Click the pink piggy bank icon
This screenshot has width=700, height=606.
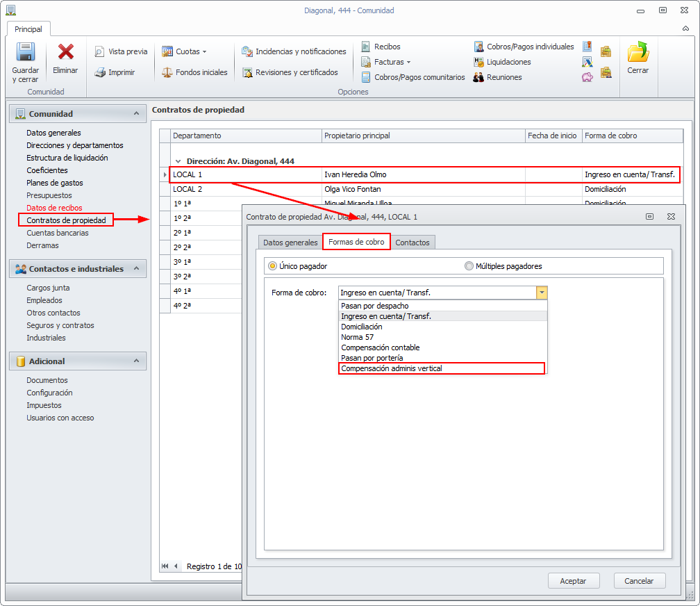click(x=587, y=77)
